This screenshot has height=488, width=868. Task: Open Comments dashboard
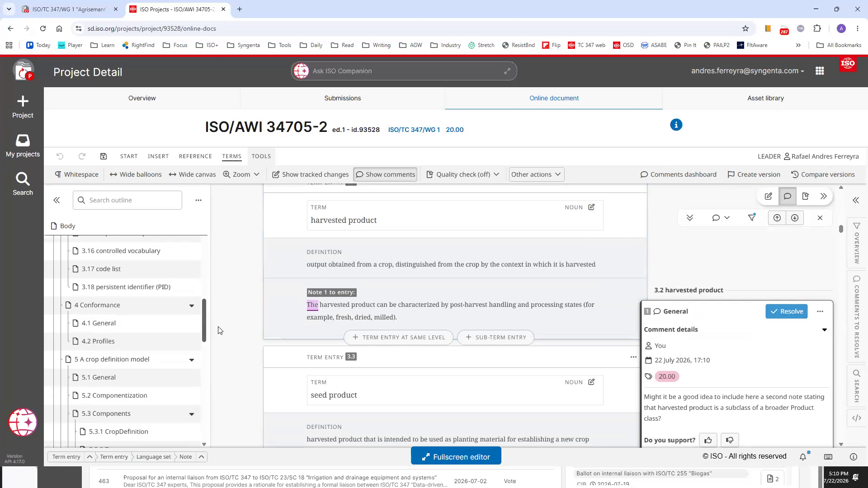click(679, 174)
